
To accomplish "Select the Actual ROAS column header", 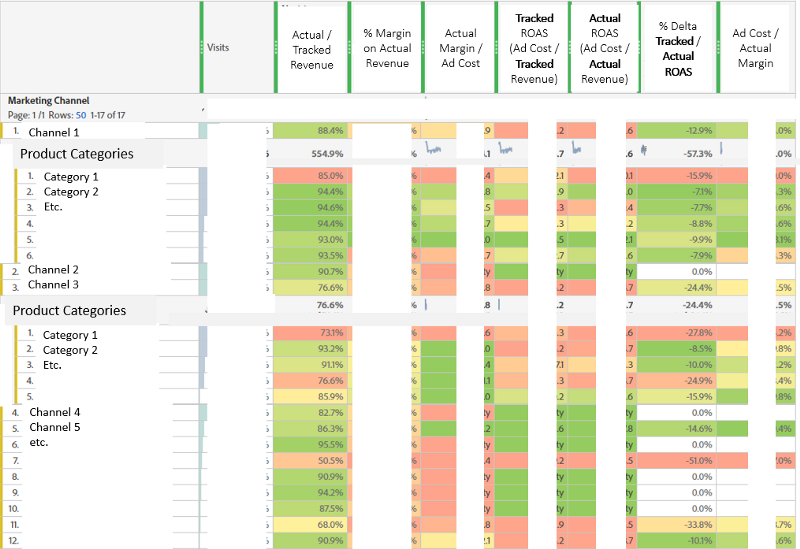I will click(x=605, y=48).
